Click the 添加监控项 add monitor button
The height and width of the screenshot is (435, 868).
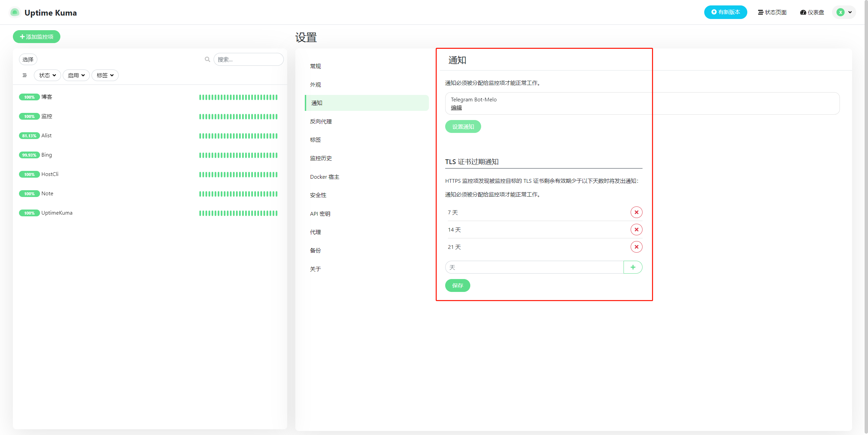(x=37, y=37)
